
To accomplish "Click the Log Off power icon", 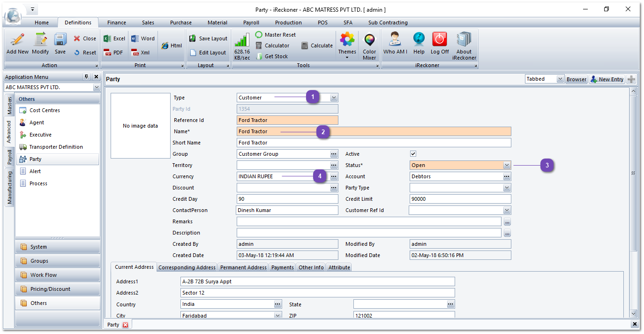I will pos(440,40).
